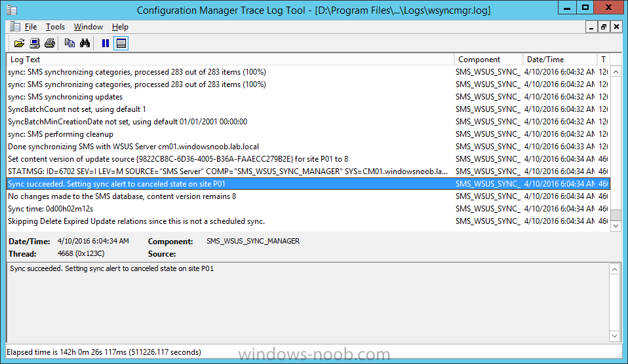Select the 'Sync time: 0d00h02m12s' row
The image size is (628, 364).
(308, 208)
